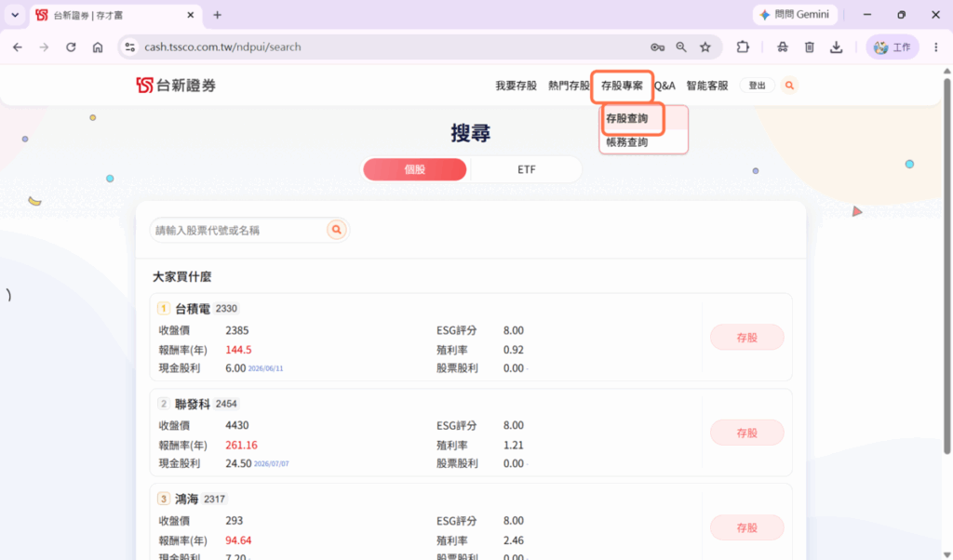This screenshot has width=953, height=560.
Task: Open 智能客服 in the header
Action: (707, 86)
